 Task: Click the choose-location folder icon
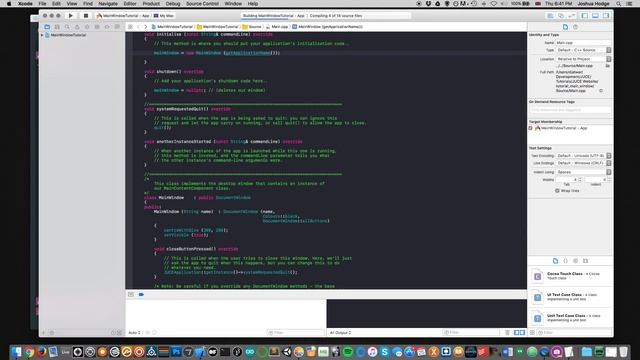[x=607, y=66]
